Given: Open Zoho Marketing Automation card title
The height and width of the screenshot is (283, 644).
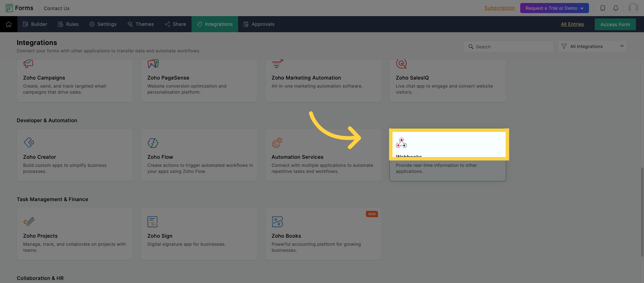Looking at the screenshot, I should point(306,78).
